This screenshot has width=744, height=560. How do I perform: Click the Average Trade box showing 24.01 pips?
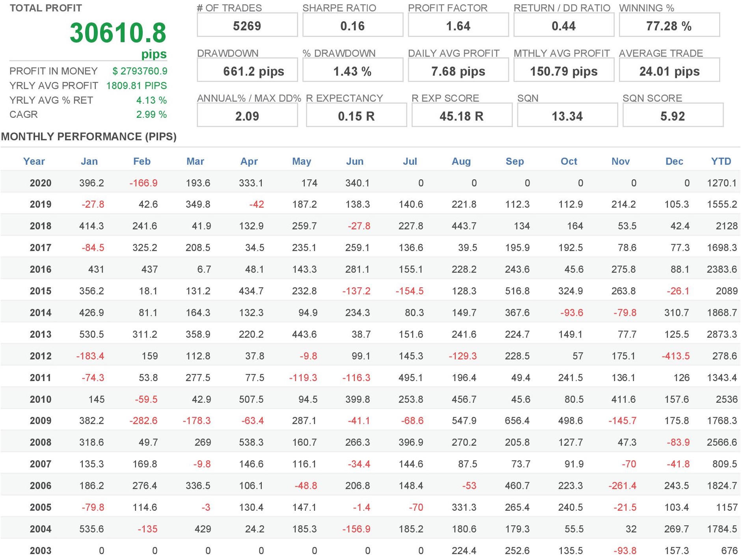[669, 71]
